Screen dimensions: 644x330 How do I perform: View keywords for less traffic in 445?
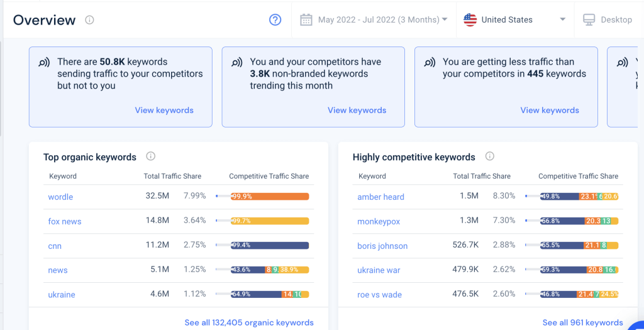point(550,111)
